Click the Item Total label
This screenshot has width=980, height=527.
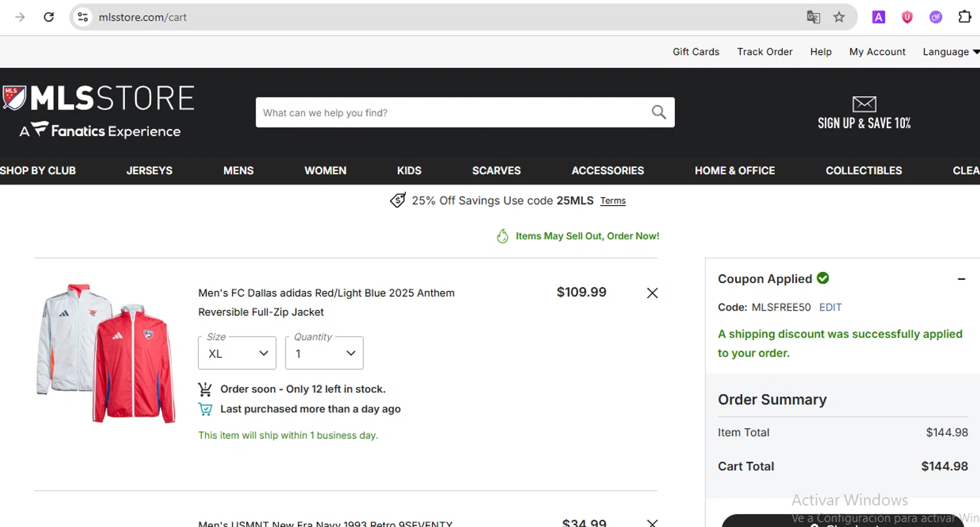pyautogui.click(x=743, y=432)
